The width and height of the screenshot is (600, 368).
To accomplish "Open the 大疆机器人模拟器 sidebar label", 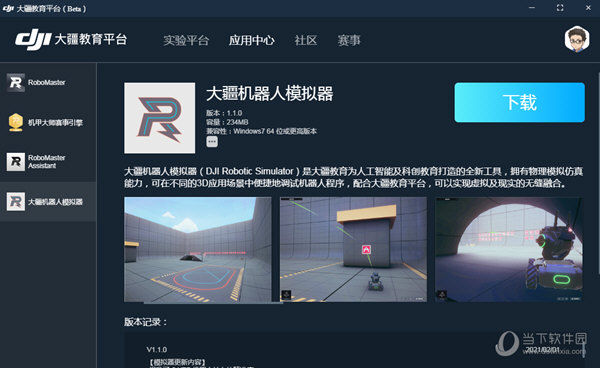I will click(x=55, y=202).
